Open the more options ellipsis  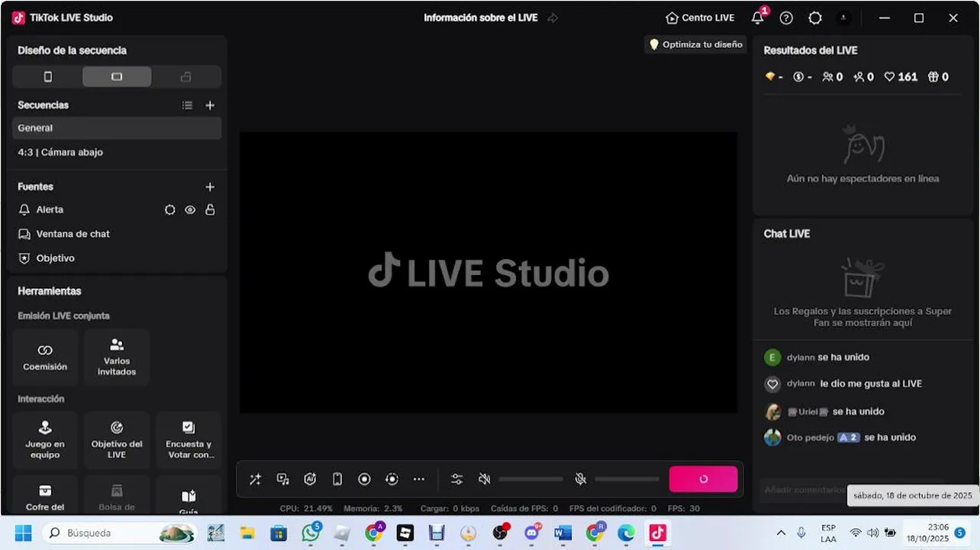tap(419, 479)
